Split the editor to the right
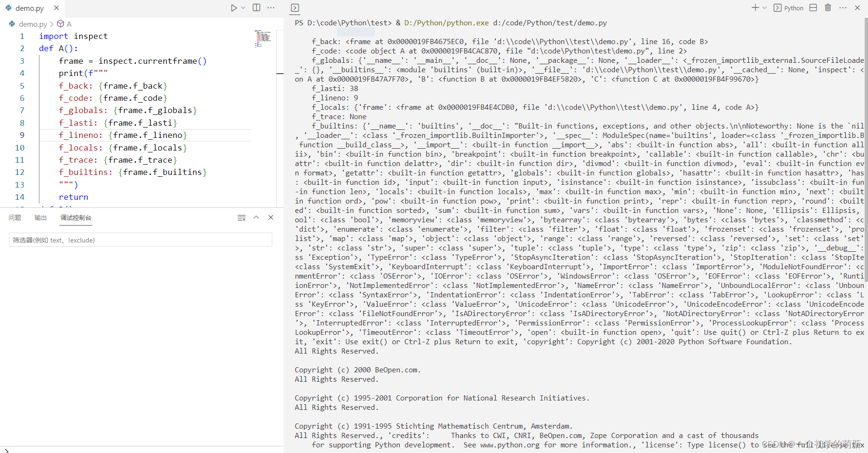 (256, 8)
